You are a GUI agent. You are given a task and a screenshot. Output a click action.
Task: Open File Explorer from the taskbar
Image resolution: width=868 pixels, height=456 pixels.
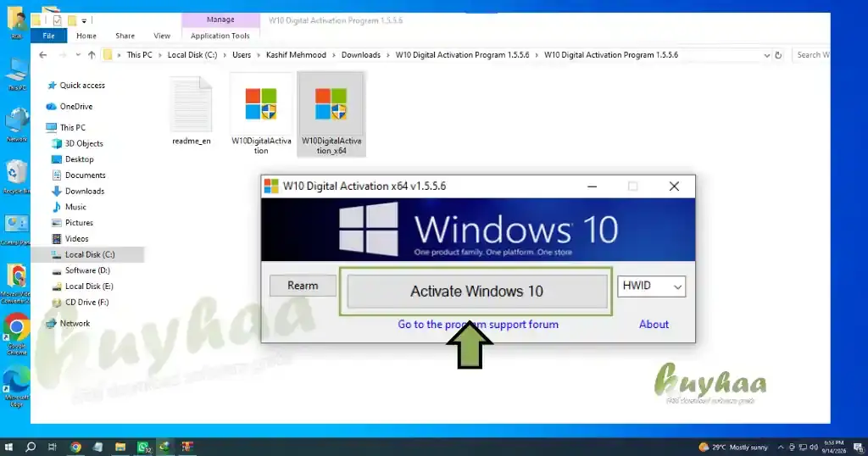coord(120,447)
